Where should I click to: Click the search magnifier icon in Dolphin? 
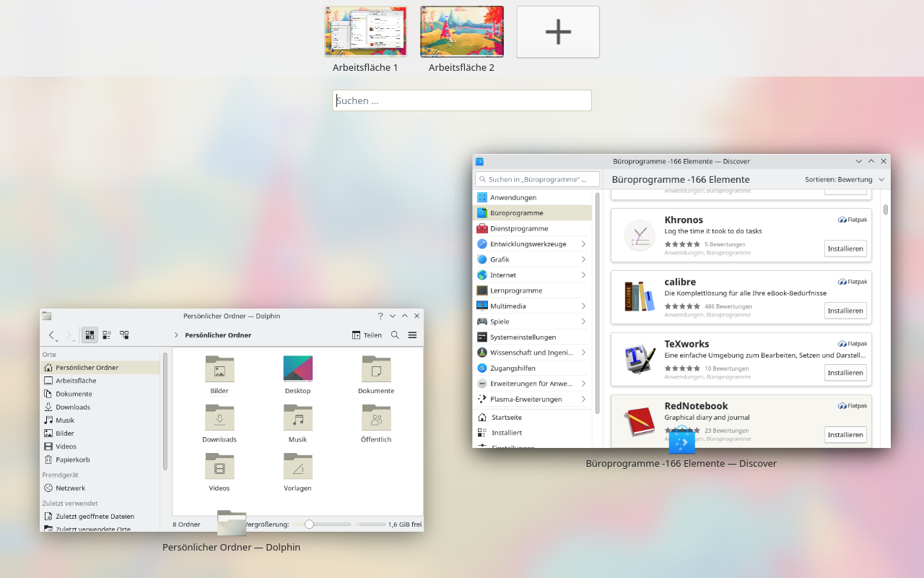395,335
